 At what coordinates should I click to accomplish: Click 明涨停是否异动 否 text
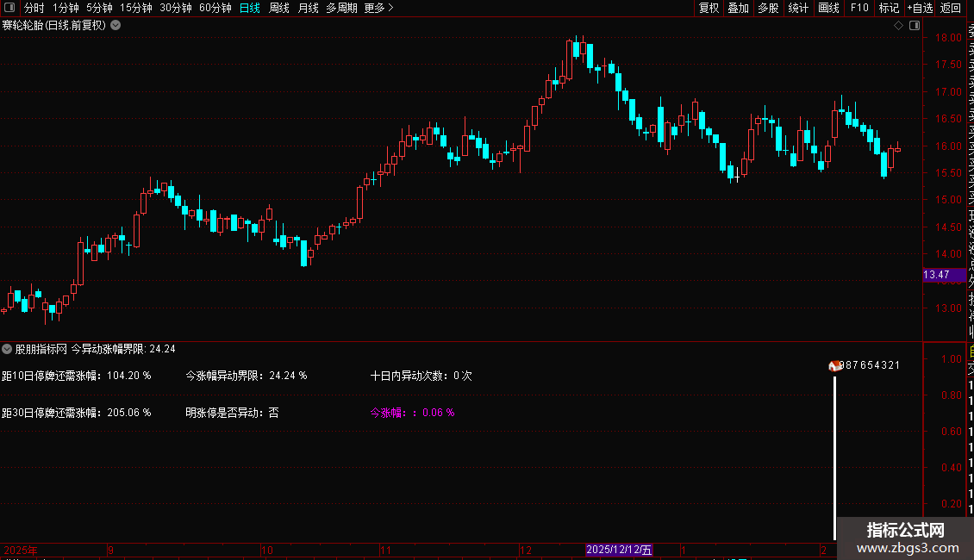pos(232,413)
